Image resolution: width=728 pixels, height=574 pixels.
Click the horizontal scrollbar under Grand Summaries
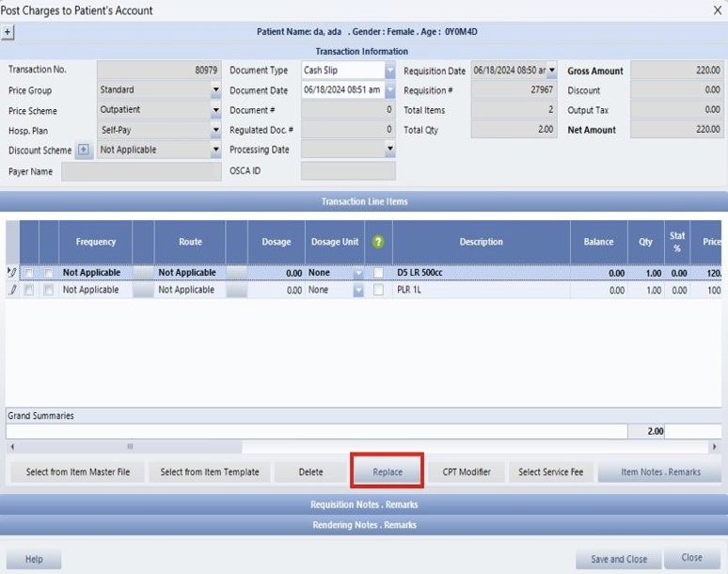point(130,447)
